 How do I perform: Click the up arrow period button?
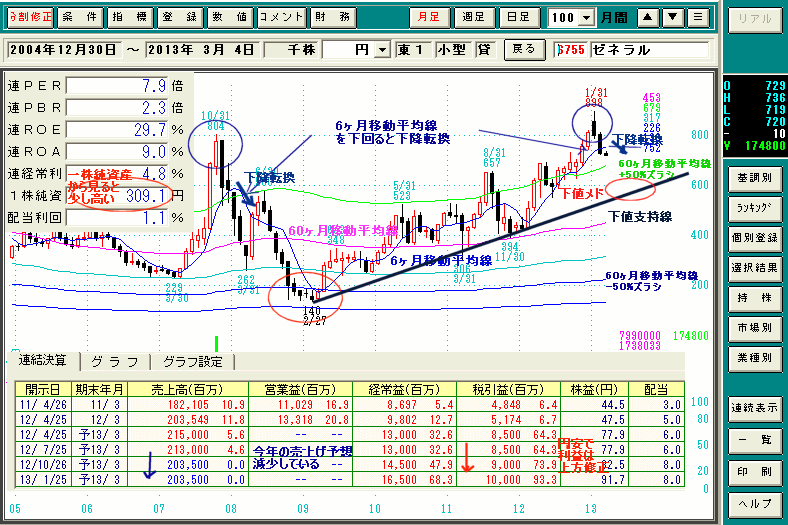[x=648, y=18]
